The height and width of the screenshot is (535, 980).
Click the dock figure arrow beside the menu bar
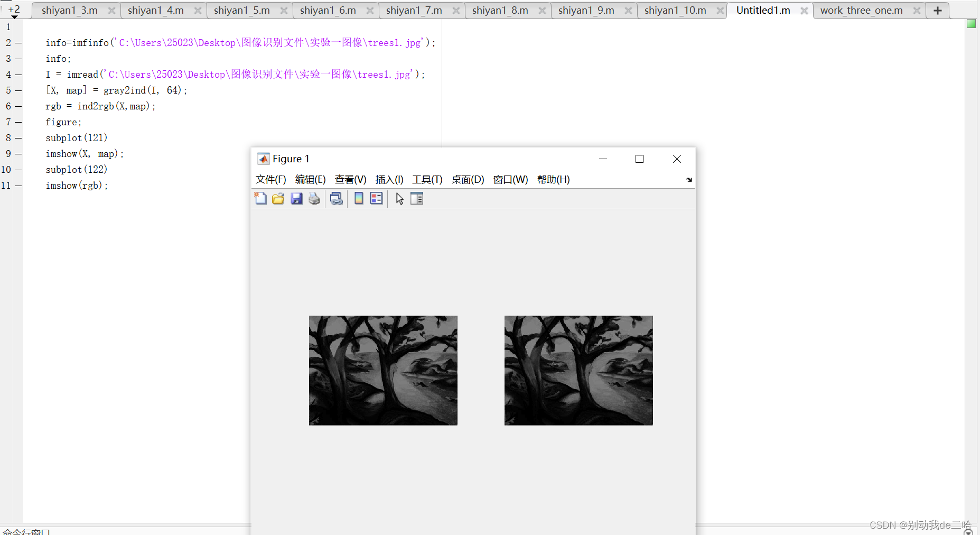pyautogui.click(x=689, y=180)
